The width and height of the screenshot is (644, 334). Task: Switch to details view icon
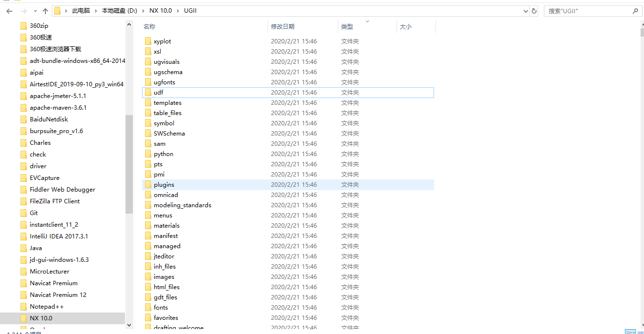tap(630, 332)
